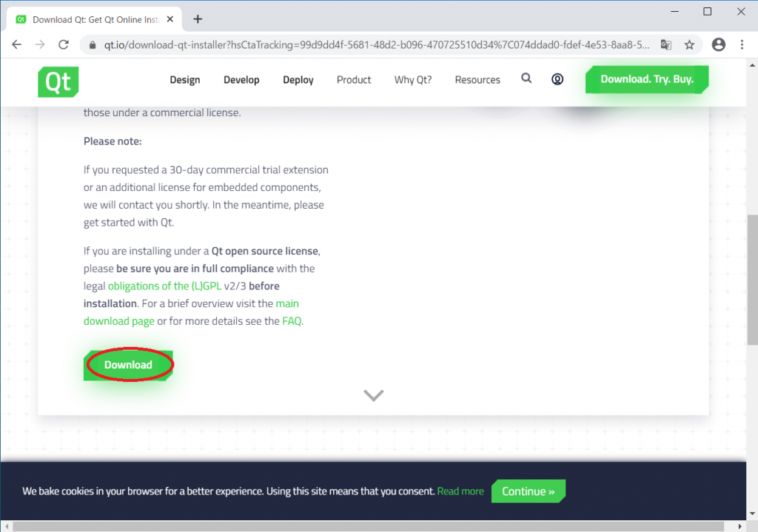Screen dimensions: 758x532
Task: Click the Qt account login icon
Action: [x=557, y=79]
